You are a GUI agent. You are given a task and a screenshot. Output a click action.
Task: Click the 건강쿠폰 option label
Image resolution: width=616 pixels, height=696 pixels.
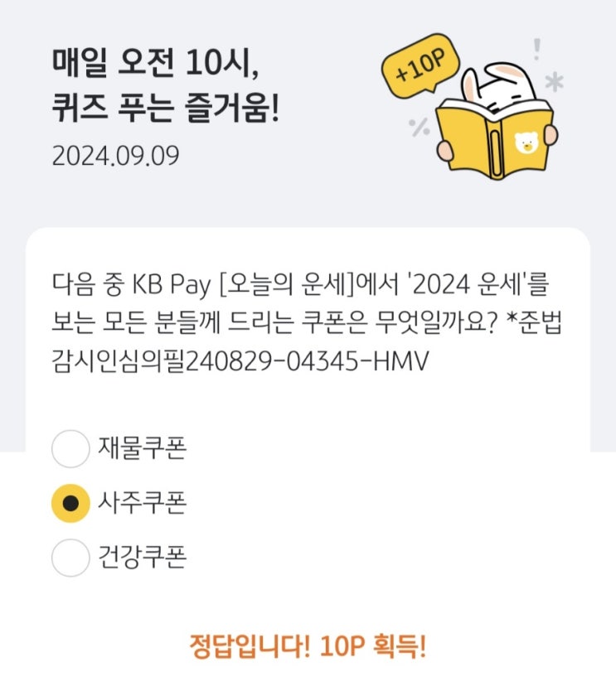[142, 558]
